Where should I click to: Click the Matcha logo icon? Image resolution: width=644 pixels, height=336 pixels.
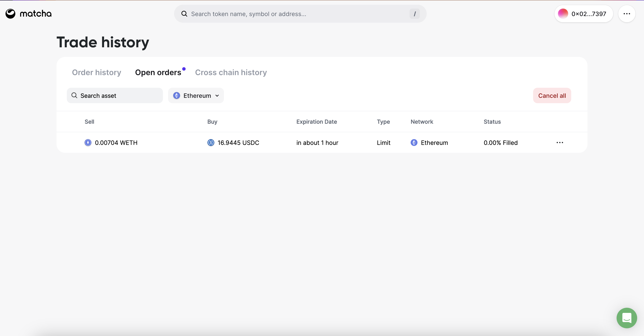coord(10,14)
